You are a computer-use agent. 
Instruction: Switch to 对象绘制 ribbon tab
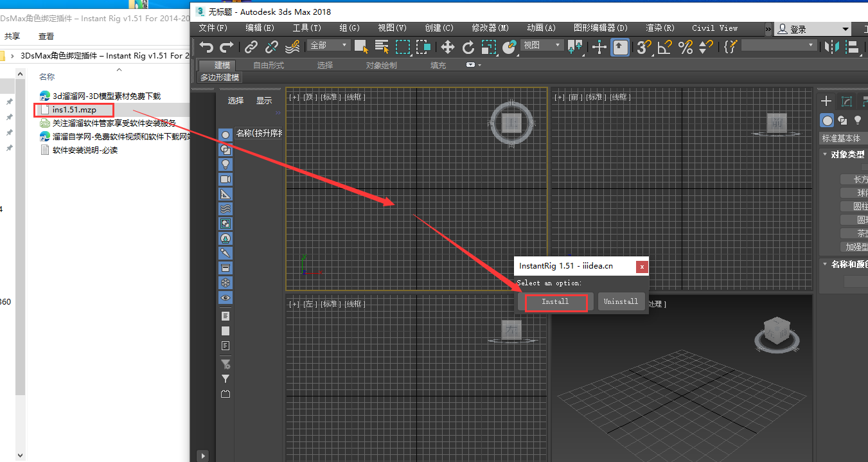[382, 66]
